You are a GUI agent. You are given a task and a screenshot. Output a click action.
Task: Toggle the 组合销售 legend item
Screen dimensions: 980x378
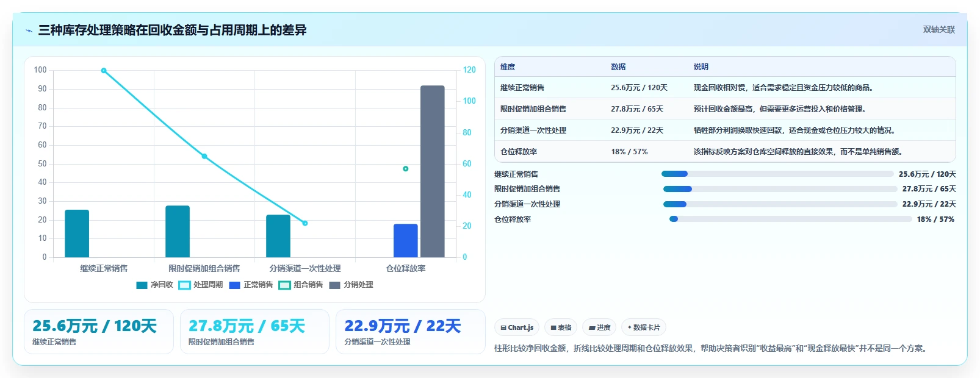(x=301, y=285)
